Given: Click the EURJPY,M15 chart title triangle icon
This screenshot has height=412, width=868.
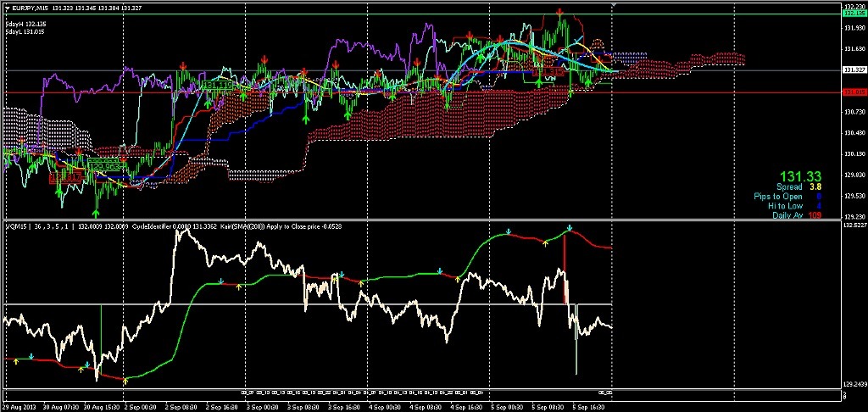Looking at the screenshot, I should pyautogui.click(x=7, y=7).
